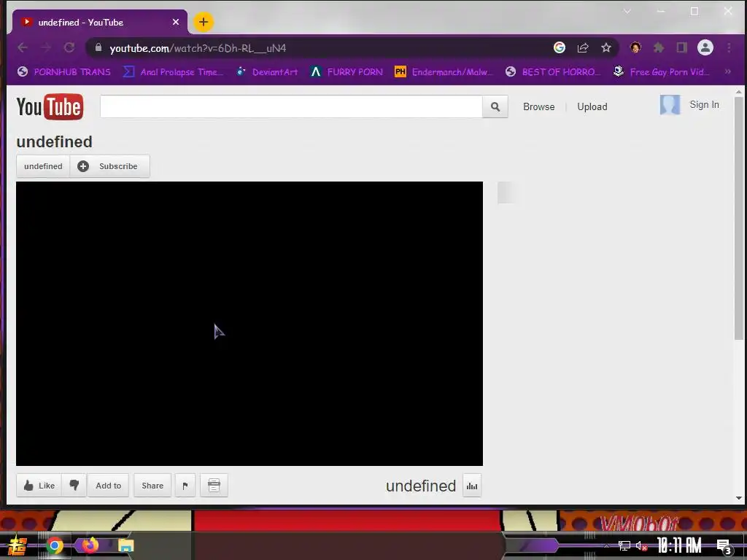Go back in browser history
The image size is (747, 560).
click(x=23, y=47)
